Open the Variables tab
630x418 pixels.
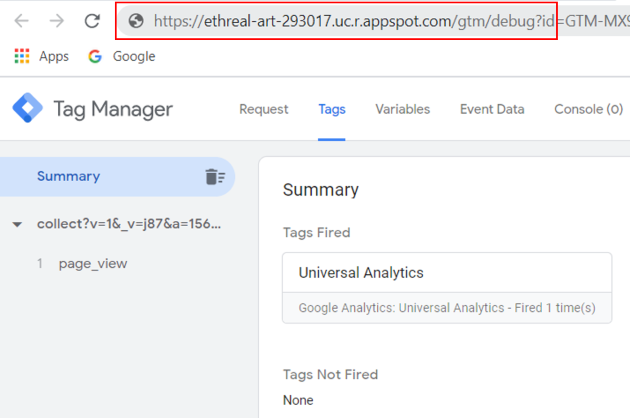pos(403,109)
